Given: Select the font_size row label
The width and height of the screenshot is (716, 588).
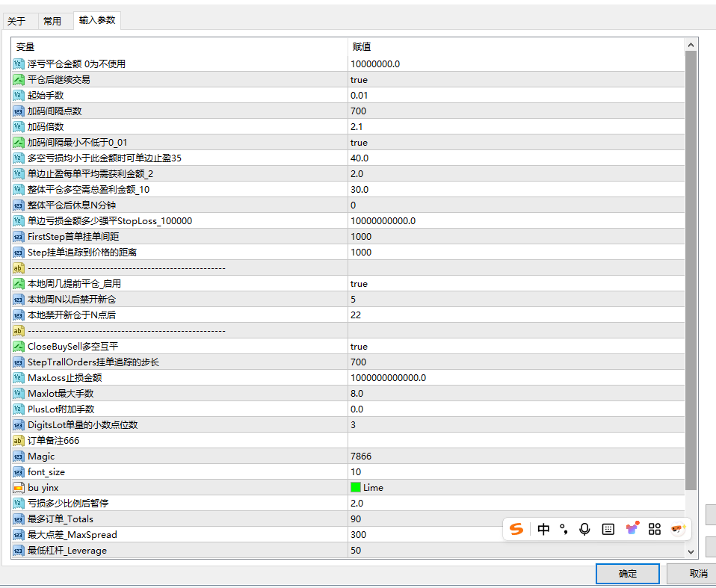Looking at the screenshot, I should coord(46,472).
